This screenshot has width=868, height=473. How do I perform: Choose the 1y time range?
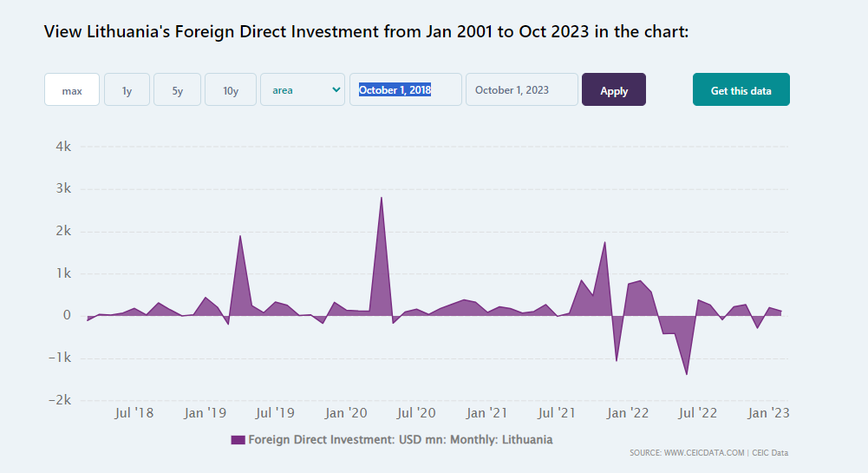coord(127,90)
